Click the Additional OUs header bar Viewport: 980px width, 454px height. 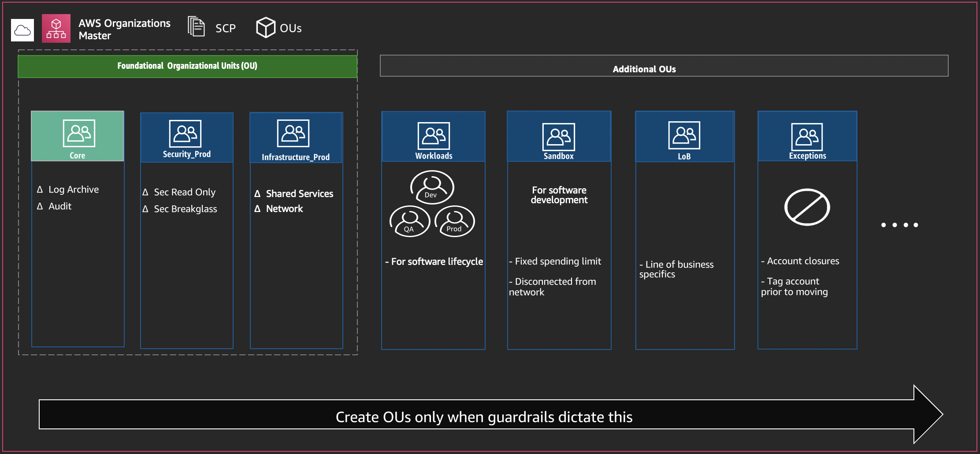coord(664,66)
